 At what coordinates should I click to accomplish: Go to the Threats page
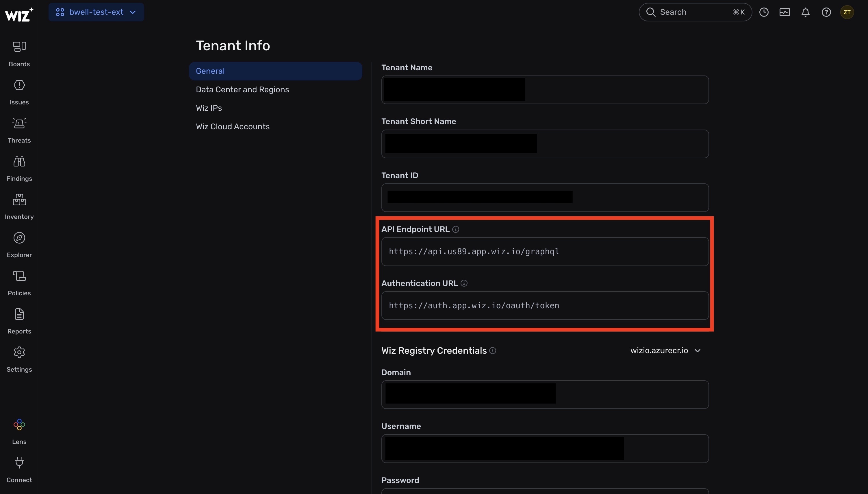(19, 130)
